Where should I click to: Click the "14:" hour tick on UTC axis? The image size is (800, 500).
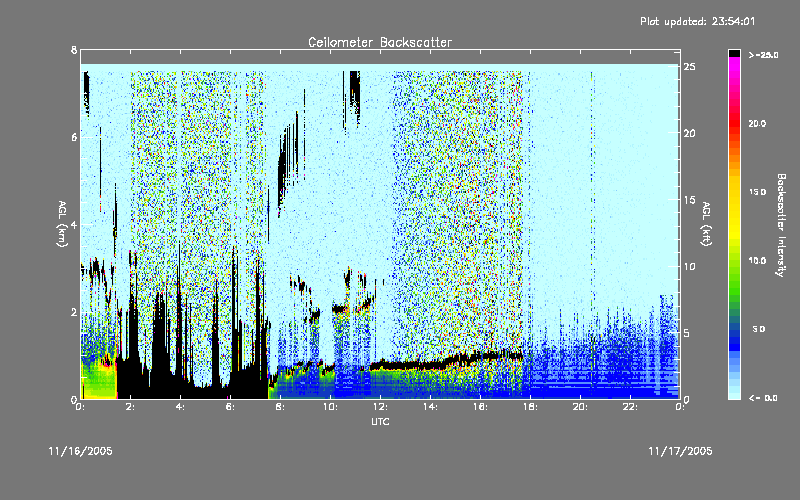431,407
